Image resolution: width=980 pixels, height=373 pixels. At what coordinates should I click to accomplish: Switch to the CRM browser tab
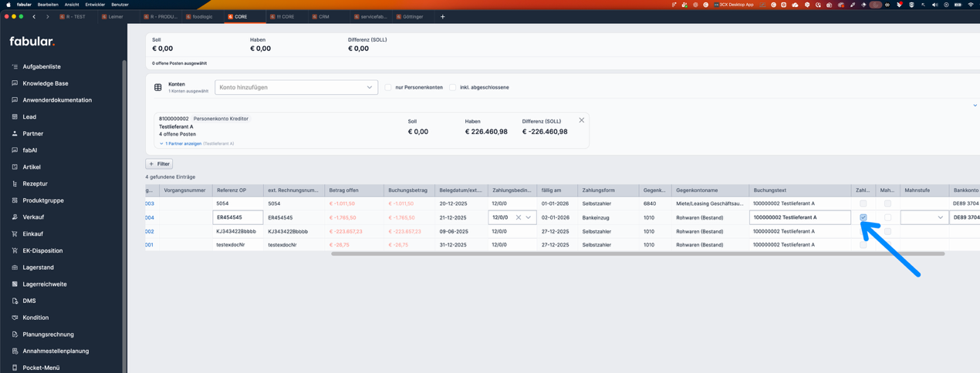323,16
